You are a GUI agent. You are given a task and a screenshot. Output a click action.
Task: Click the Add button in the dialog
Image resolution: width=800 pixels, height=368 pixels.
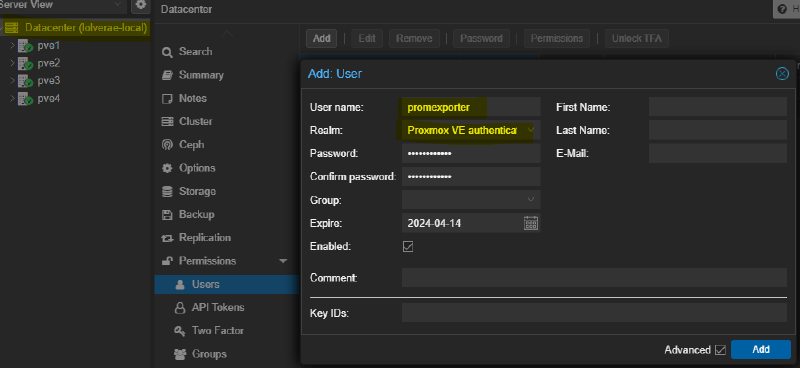[x=761, y=350]
